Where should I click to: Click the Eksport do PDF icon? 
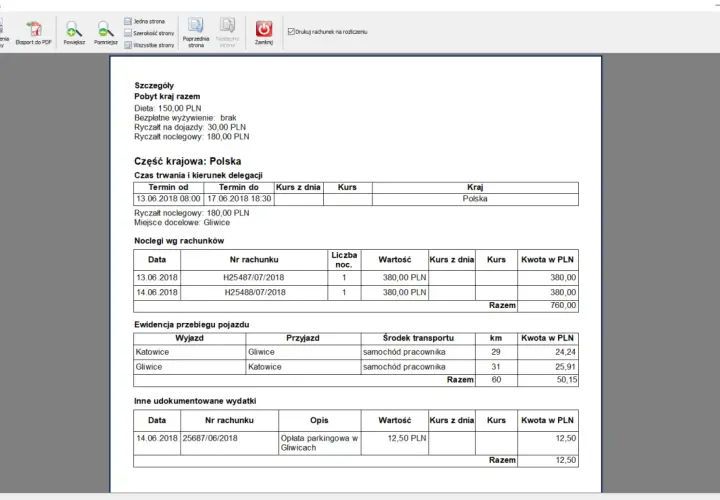tap(34, 29)
